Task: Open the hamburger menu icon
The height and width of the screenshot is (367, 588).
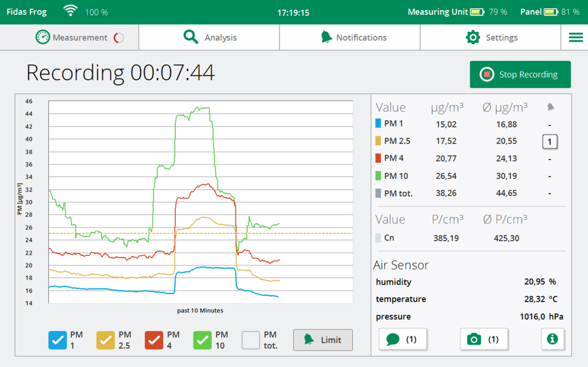Action: click(576, 38)
